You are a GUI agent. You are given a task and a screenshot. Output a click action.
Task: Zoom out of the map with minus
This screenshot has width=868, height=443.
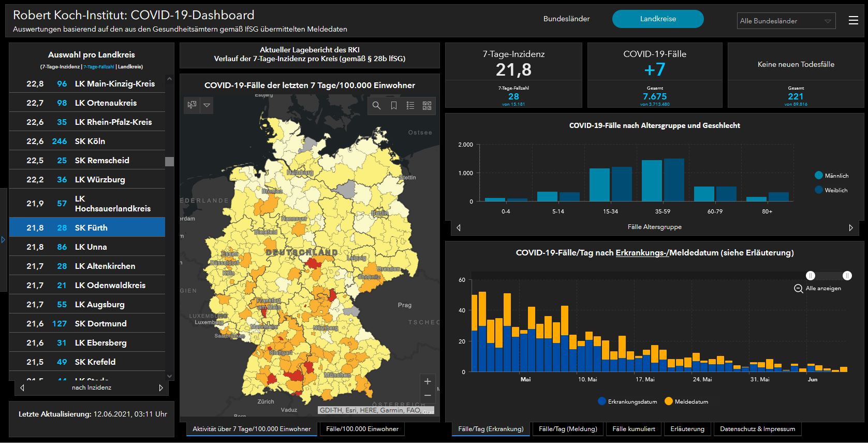click(x=428, y=395)
